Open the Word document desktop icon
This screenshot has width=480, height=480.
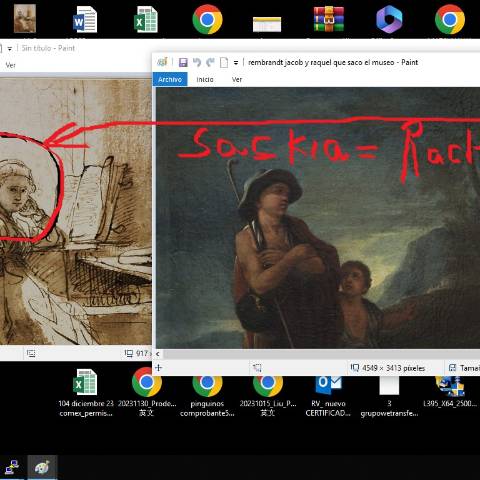coord(85,20)
